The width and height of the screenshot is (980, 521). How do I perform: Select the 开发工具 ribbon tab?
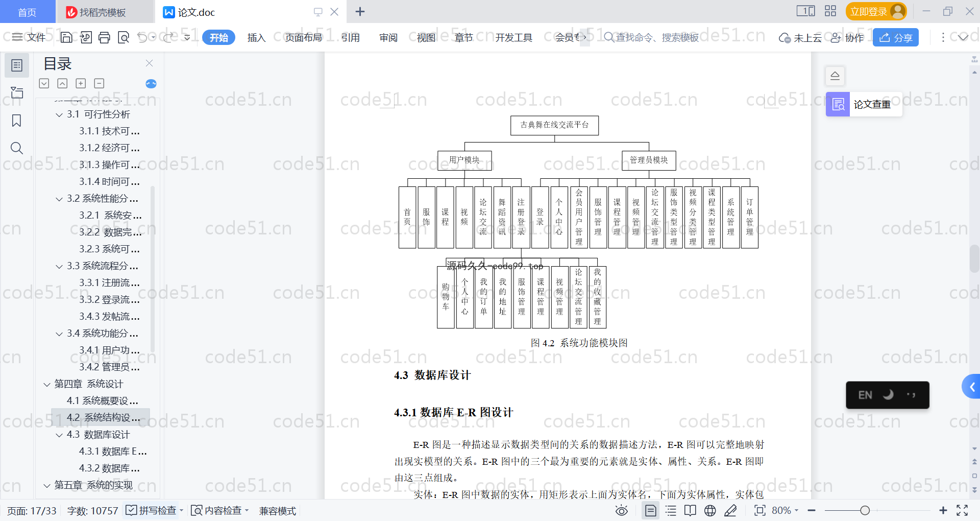click(513, 37)
